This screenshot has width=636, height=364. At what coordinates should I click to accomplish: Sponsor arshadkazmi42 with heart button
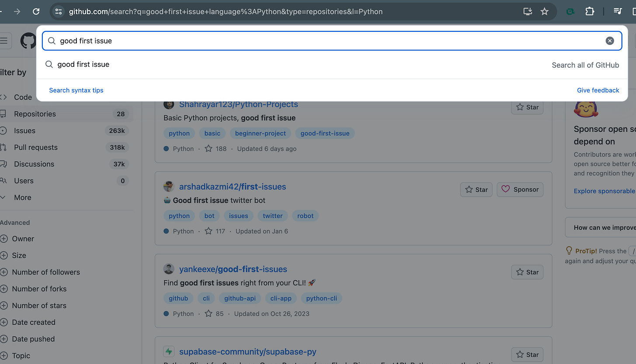tap(520, 189)
